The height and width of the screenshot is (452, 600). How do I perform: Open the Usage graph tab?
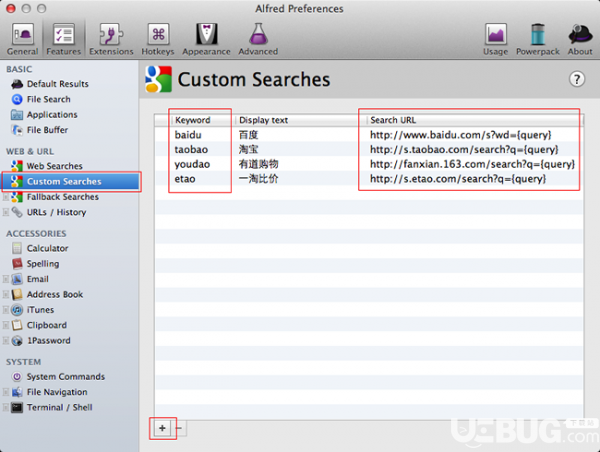496,39
